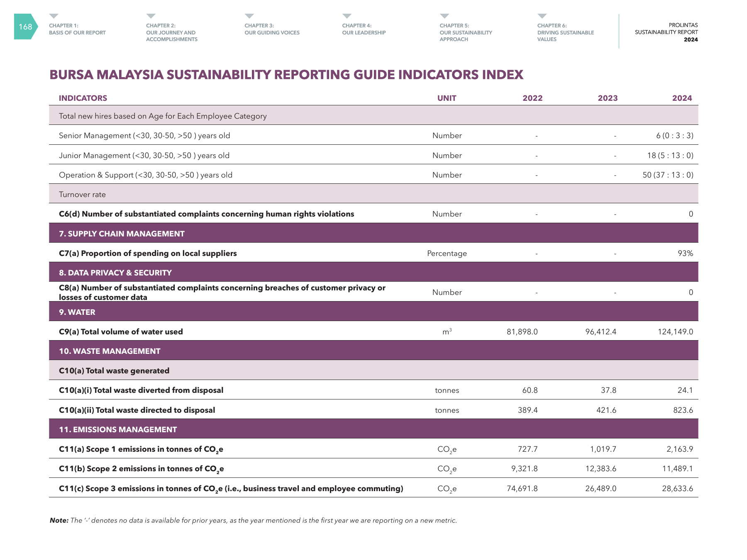
Task: Click the 8. Data Privacy & Security header
Action: 373,272
